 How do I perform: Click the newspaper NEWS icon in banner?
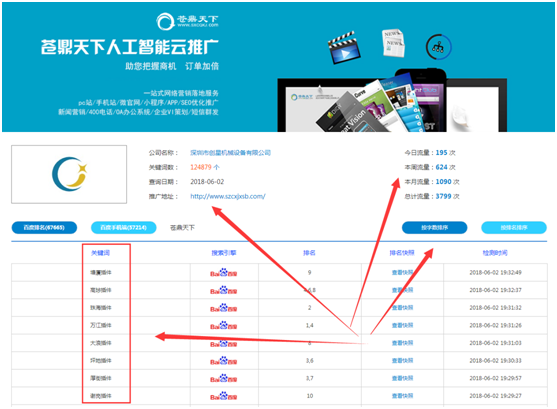(x=394, y=43)
